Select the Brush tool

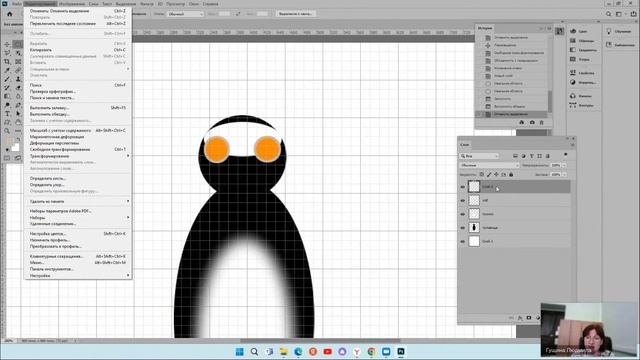7,79
